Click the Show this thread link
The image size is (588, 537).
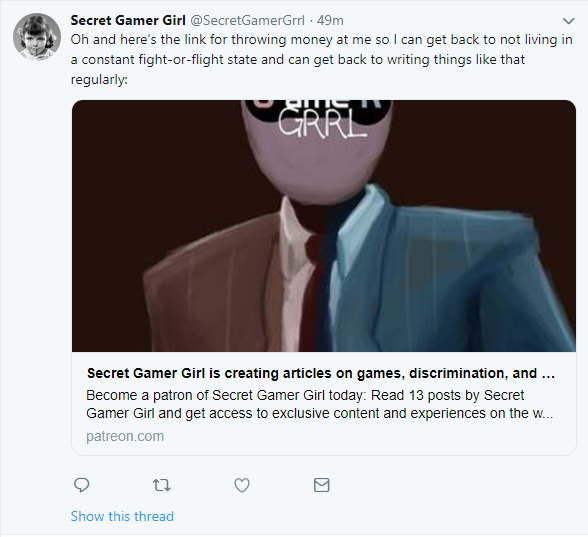tap(122, 516)
